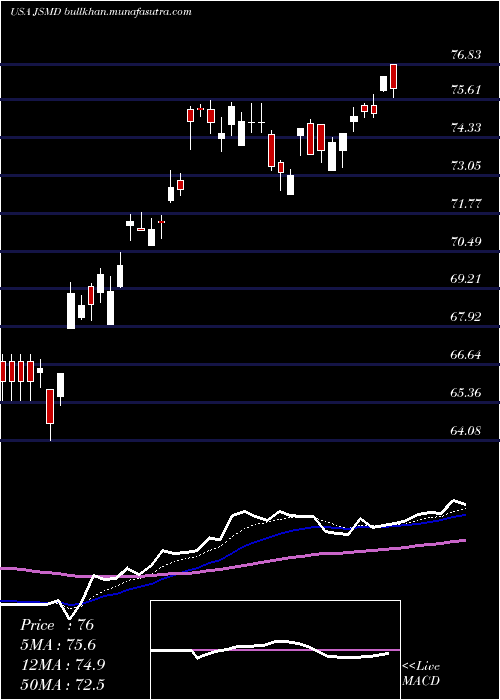The height and width of the screenshot is (700, 500).
Task: Click the 65.36 price axis label
Action: [x=466, y=393]
